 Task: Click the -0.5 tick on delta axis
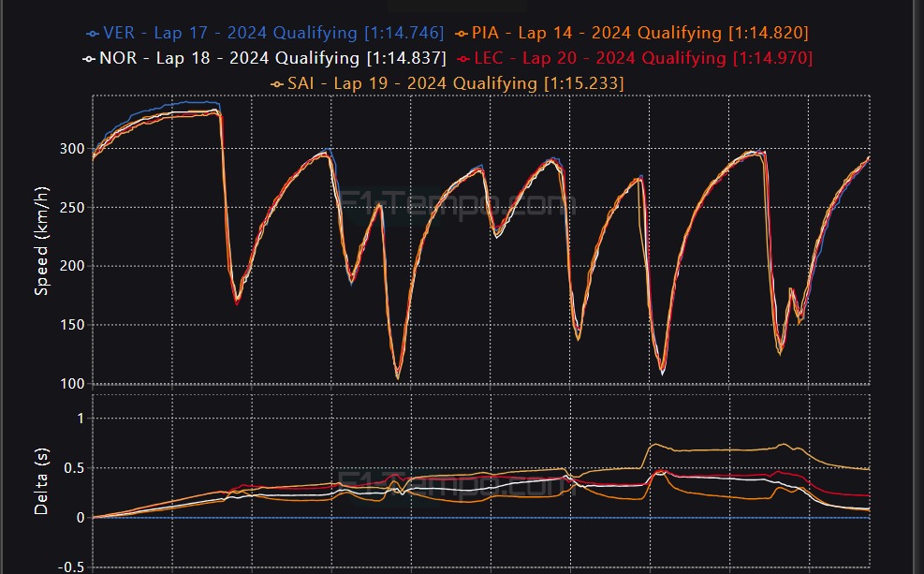(x=71, y=567)
